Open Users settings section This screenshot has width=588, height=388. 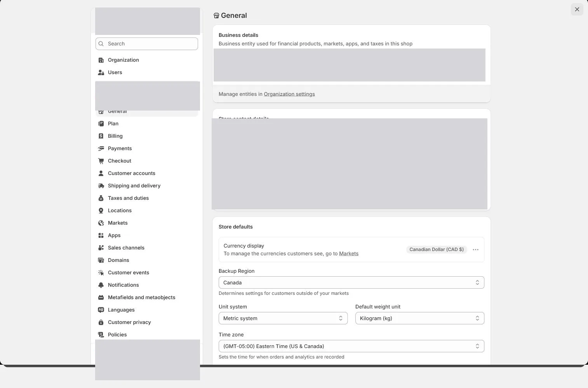[147, 73]
